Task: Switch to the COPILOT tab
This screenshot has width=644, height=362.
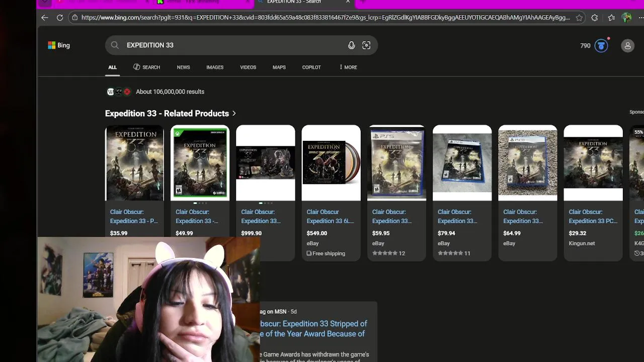Action: tap(311, 67)
